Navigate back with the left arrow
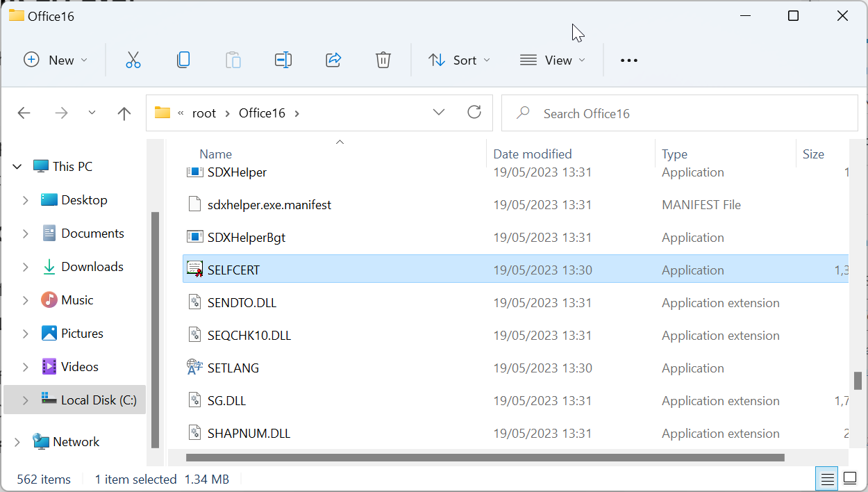The height and width of the screenshot is (492, 868). [x=24, y=113]
